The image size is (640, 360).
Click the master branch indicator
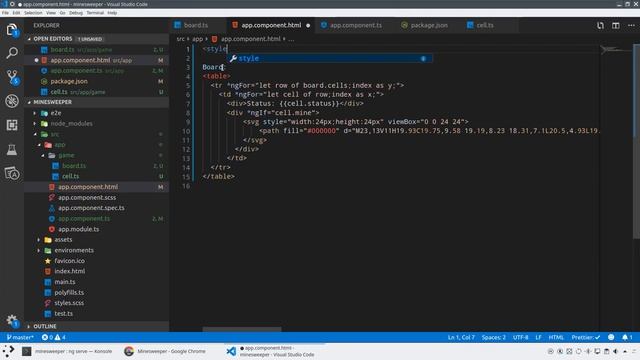(x=20, y=337)
